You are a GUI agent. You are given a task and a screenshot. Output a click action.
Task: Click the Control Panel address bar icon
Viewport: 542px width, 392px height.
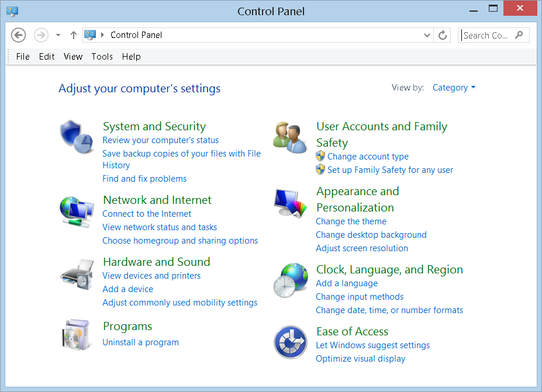(x=90, y=35)
